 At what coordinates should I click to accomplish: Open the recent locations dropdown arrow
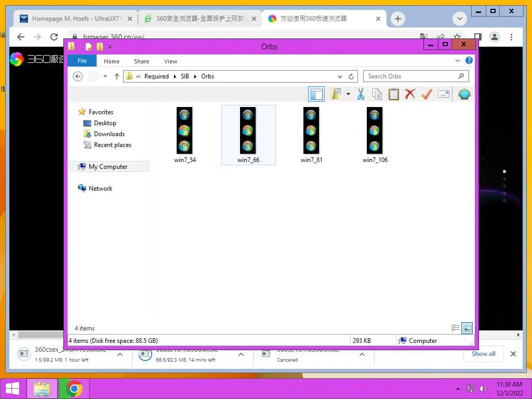pos(105,76)
